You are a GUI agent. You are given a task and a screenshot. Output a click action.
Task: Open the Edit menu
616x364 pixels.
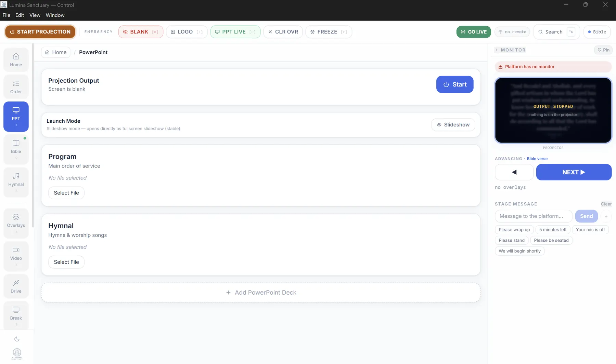click(x=20, y=15)
